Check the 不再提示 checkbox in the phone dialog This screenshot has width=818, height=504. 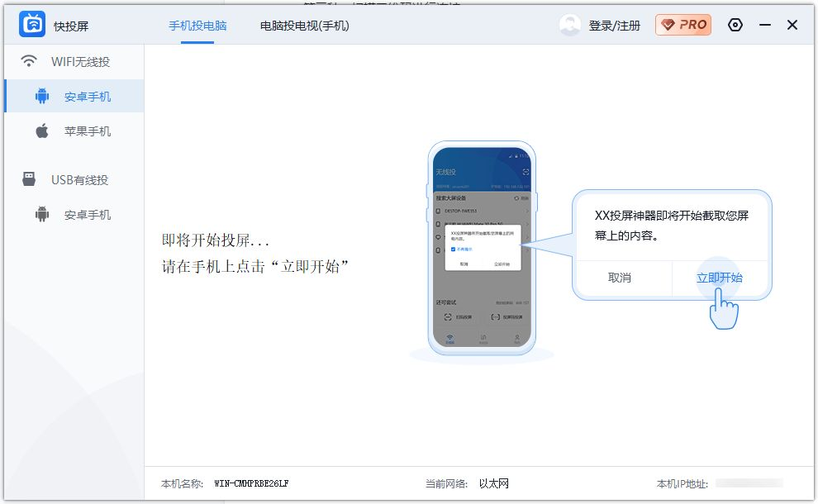[x=453, y=250]
